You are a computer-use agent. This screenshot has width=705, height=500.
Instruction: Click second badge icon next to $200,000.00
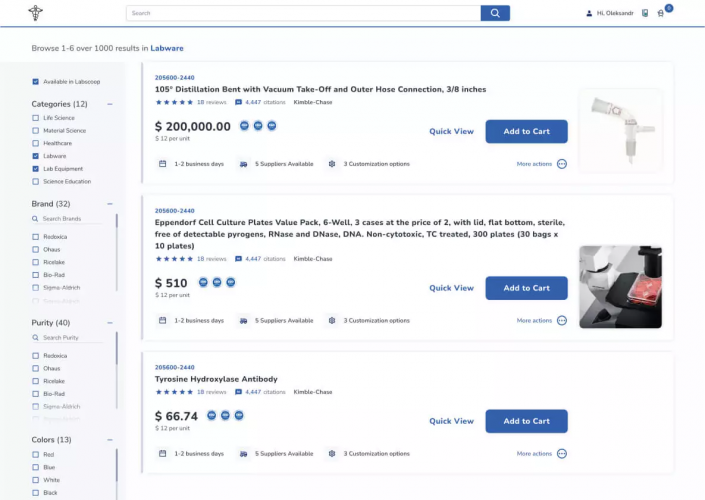258,125
